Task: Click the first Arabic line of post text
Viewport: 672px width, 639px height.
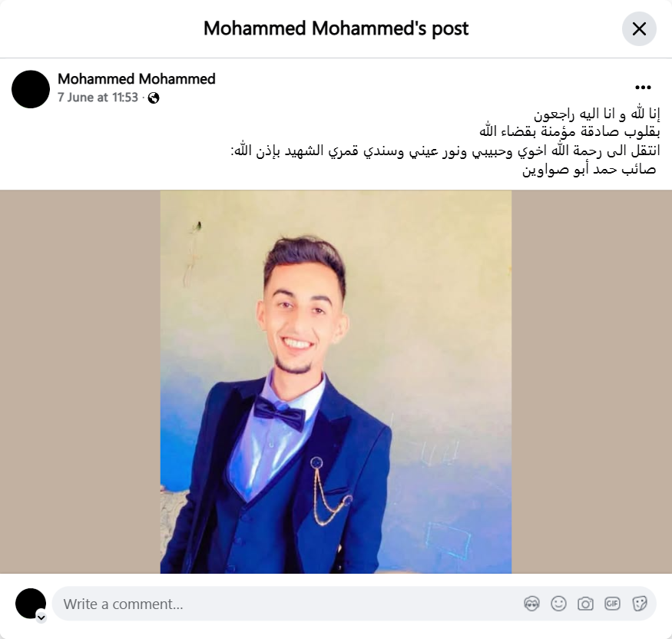Action: [x=597, y=114]
